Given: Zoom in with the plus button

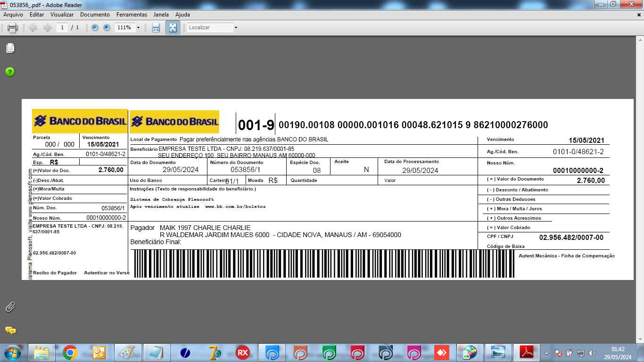Looking at the screenshot, I should coord(107,28).
